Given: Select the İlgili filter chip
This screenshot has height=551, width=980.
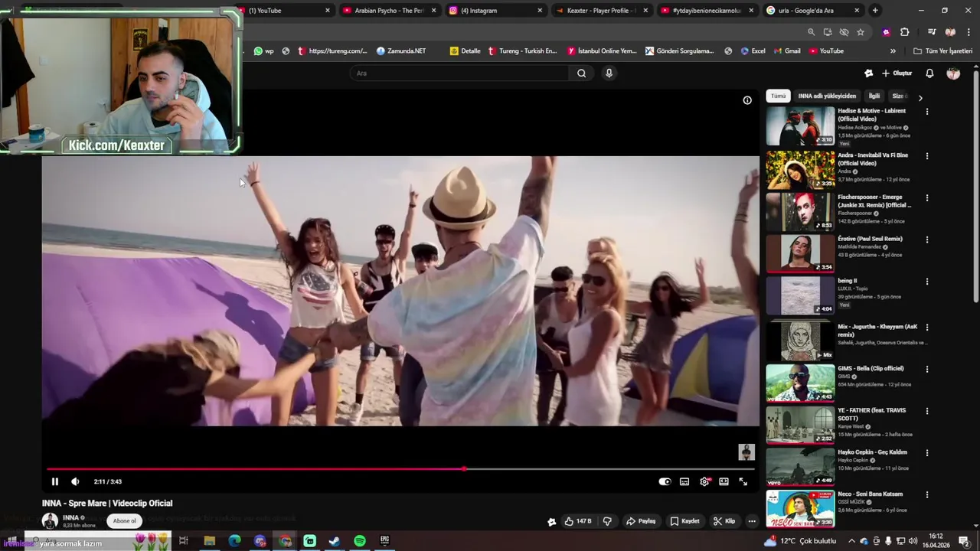Looking at the screenshot, I should [x=874, y=96].
